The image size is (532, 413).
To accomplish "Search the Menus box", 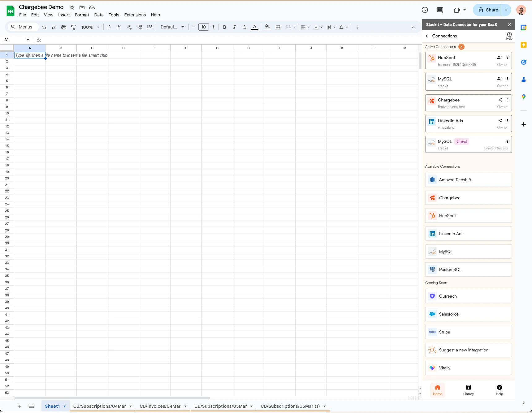I will (23, 27).
